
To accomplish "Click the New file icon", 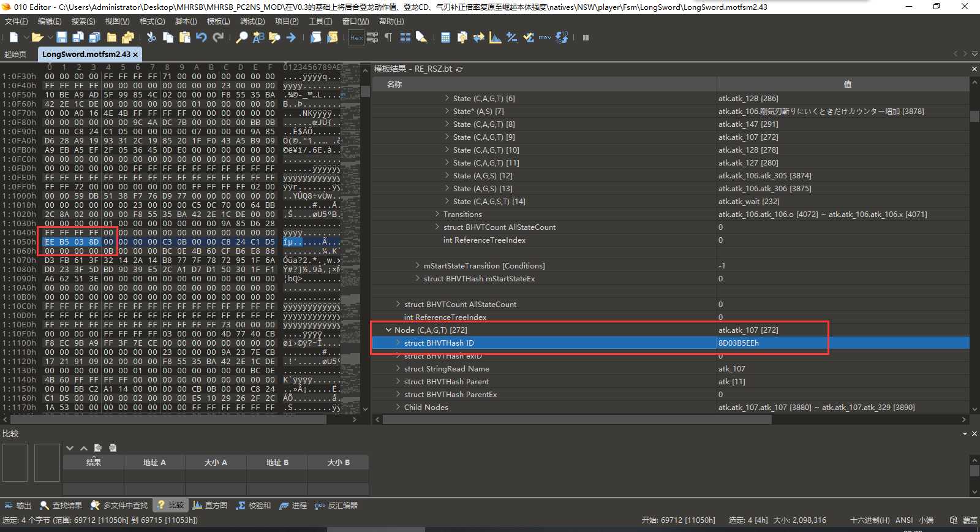I will pos(13,37).
